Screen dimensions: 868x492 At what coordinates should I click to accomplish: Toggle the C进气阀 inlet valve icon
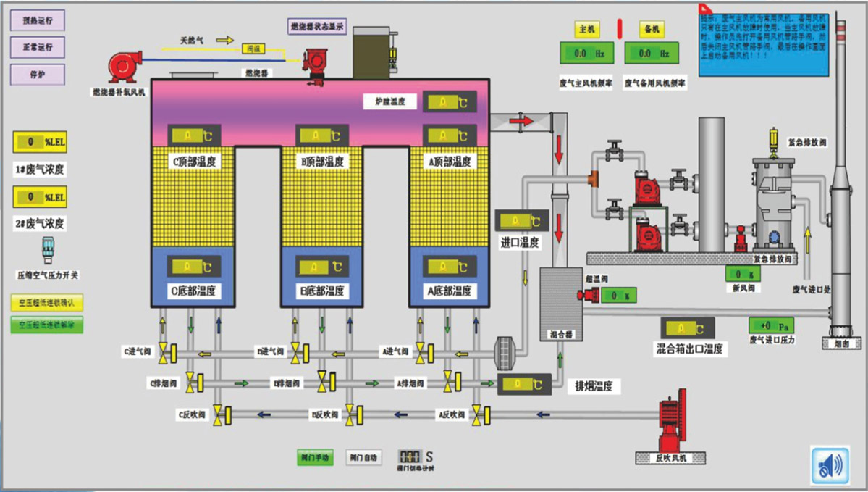pos(168,353)
